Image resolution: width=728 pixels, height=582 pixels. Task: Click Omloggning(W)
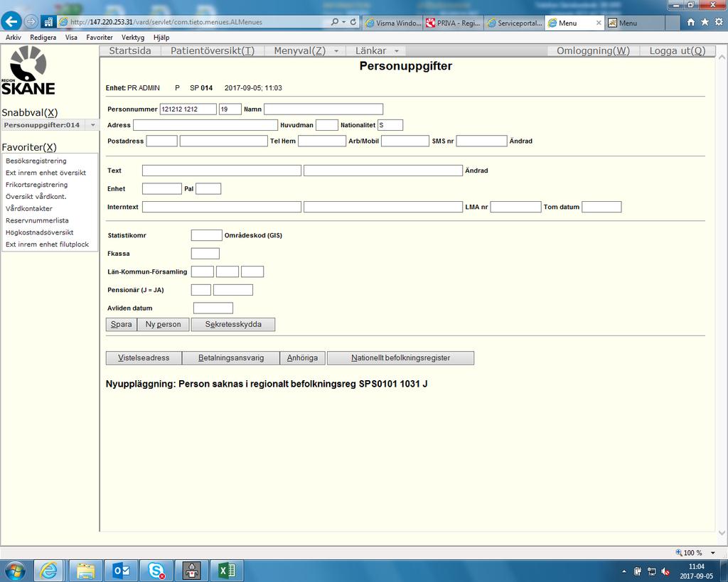pos(594,51)
